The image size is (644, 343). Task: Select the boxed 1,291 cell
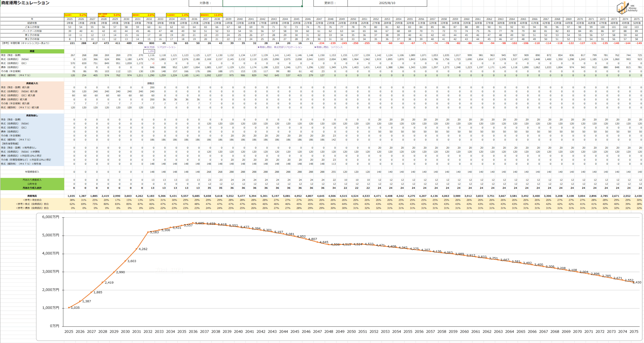pyautogui.click(x=149, y=51)
